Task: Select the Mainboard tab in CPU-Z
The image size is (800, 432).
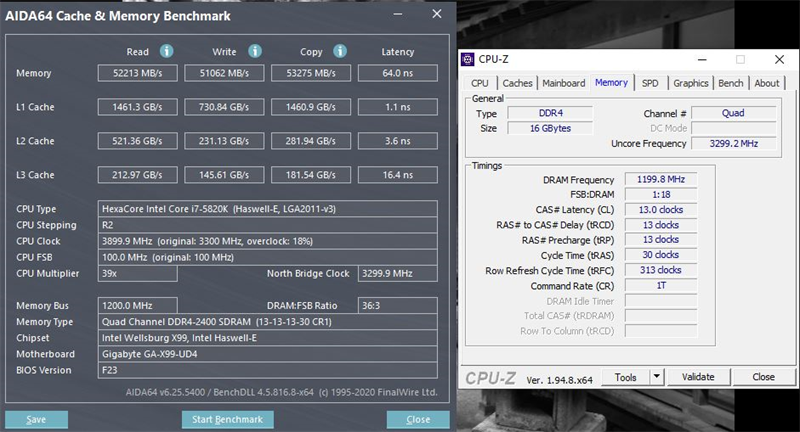Action: pyautogui.click(x=563, y=83)
